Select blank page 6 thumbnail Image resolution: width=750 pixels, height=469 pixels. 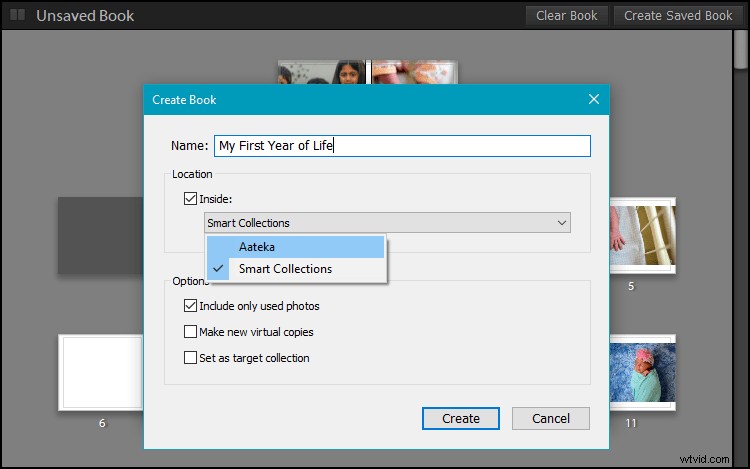(101, 372)
